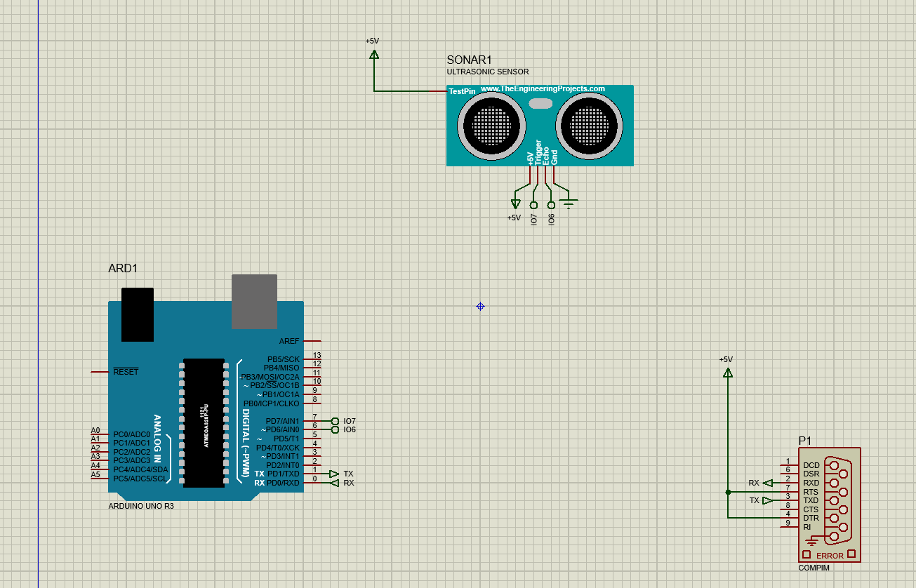Click the origin marker crosshair in the center
The height and width of the screenshot is (588, 916).
coord(480,307)
